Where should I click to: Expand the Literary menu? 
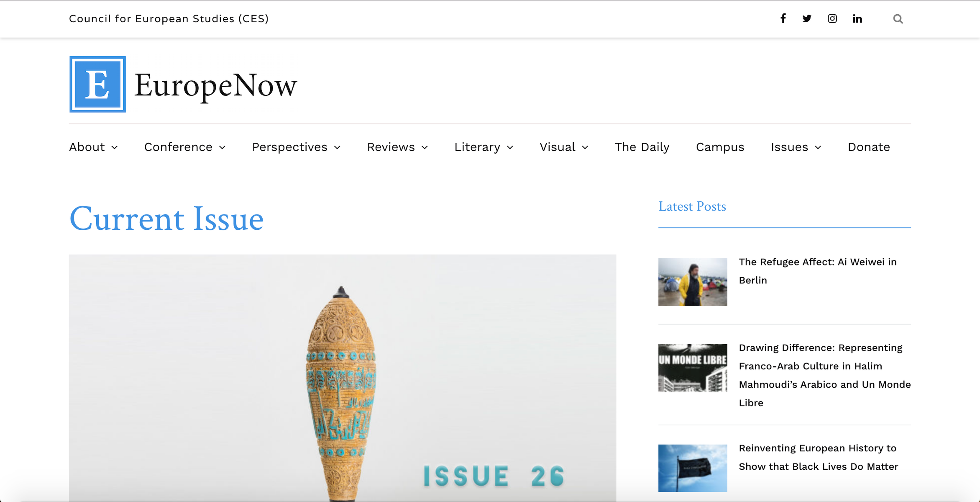(484, 147)
